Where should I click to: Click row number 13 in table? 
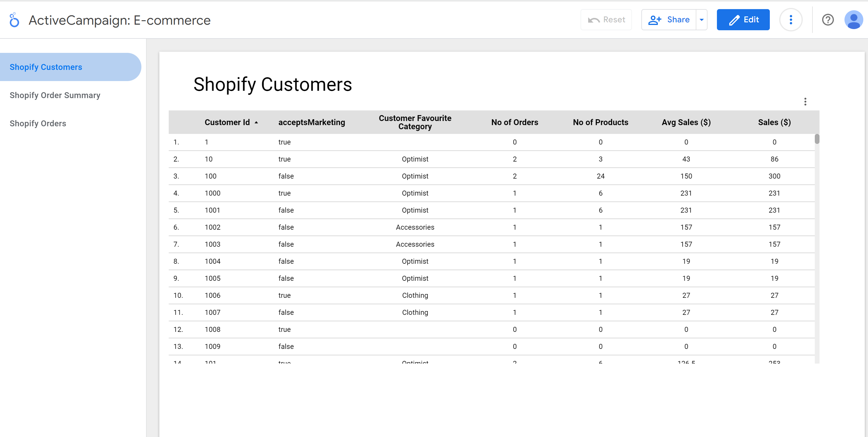pyautogui.click(x=178, y=347)
